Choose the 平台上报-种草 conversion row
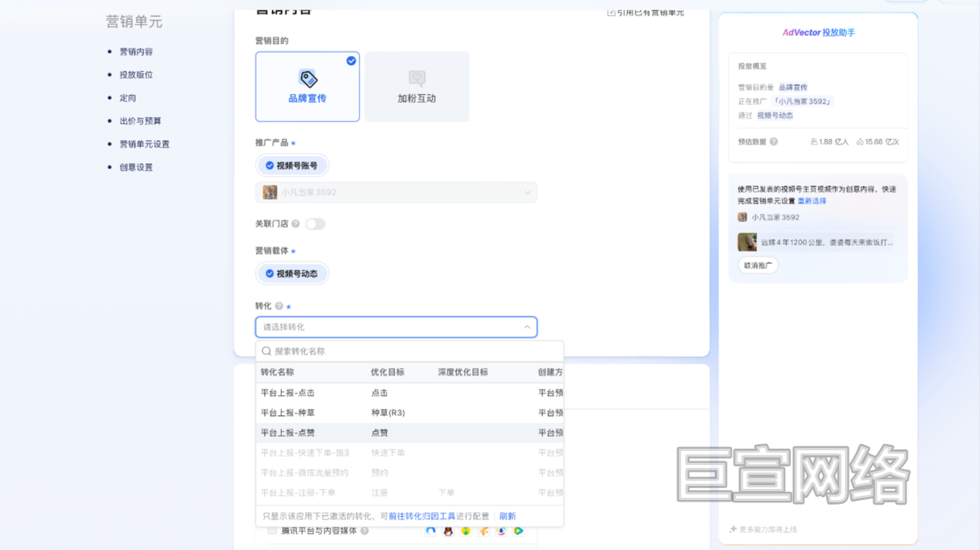The image size is (980, 550). click(409, 413)
